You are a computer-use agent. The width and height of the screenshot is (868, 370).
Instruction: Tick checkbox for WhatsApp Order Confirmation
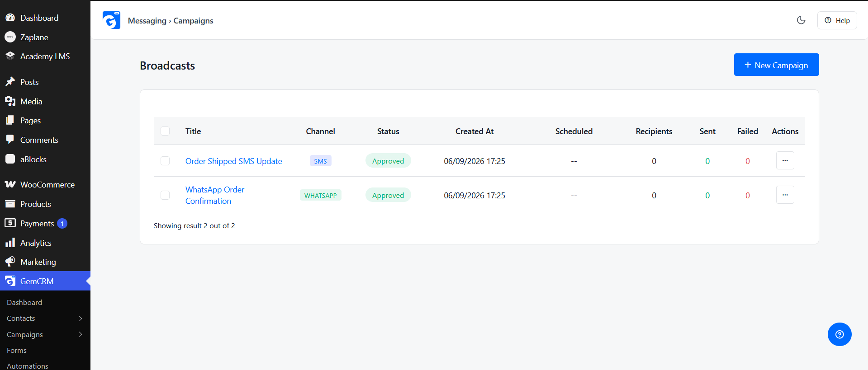coord(165,195)
